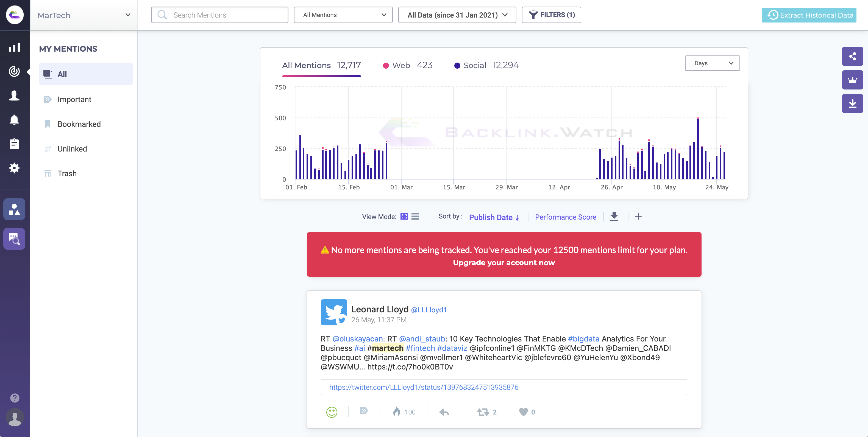Select the All Mentions 12,717 chart tab

click(321, 65)
